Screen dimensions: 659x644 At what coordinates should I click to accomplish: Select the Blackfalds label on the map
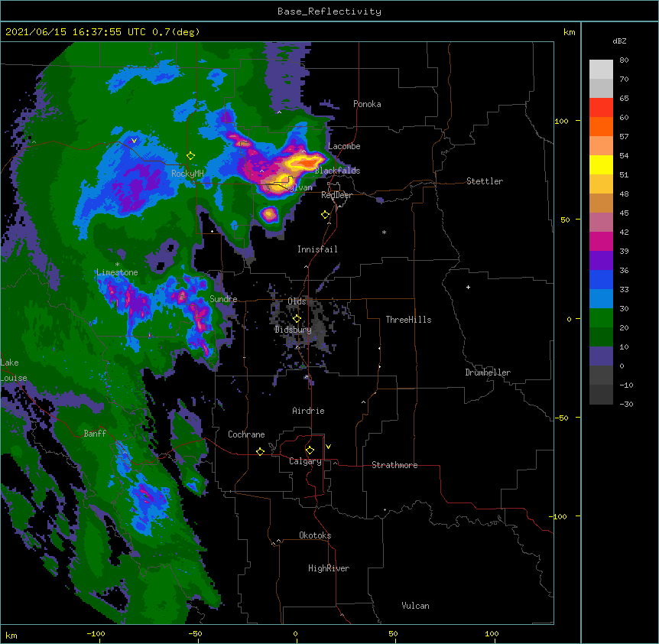(x=337, y=171)
